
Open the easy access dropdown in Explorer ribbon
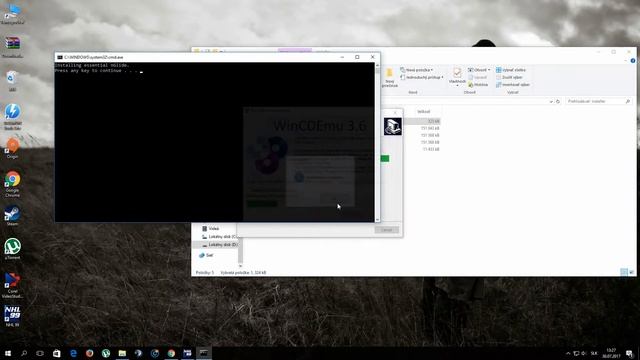422,77
